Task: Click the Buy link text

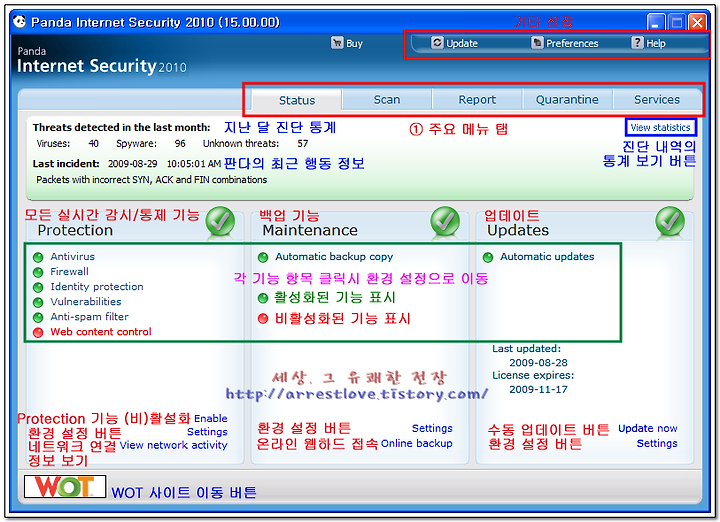Action: coord(354,44)
